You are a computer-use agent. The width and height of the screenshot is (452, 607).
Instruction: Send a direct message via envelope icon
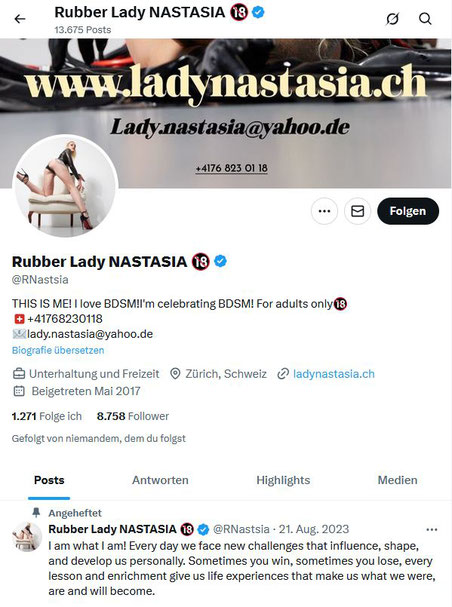click(357, 211)
